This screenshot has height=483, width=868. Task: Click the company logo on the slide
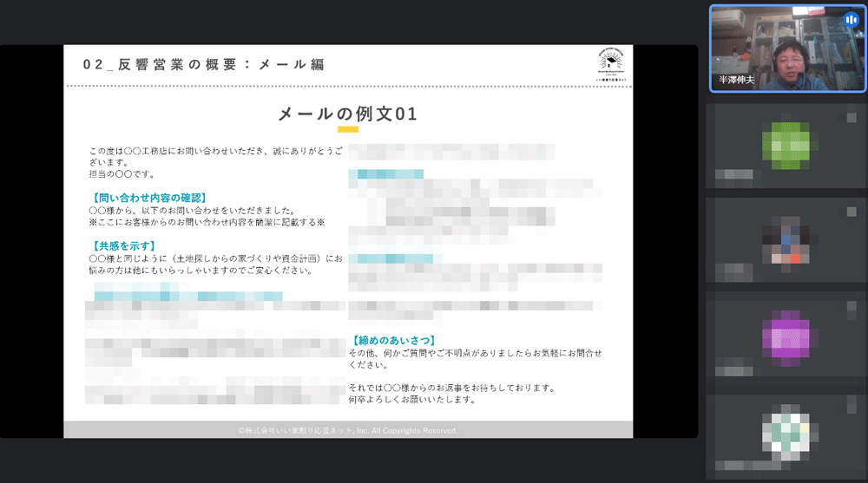pyautogui.click(x=613, y=64)
